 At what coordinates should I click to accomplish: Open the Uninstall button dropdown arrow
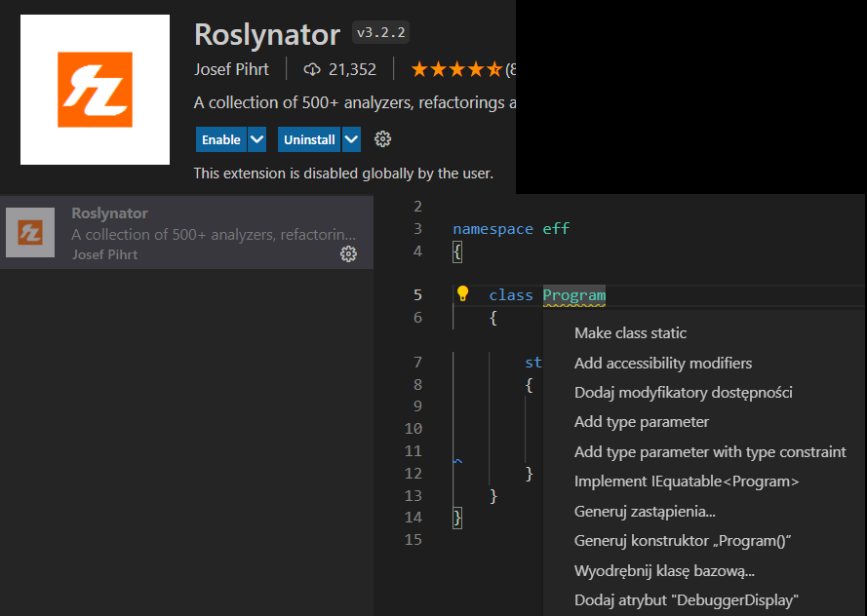click(349, 138)
